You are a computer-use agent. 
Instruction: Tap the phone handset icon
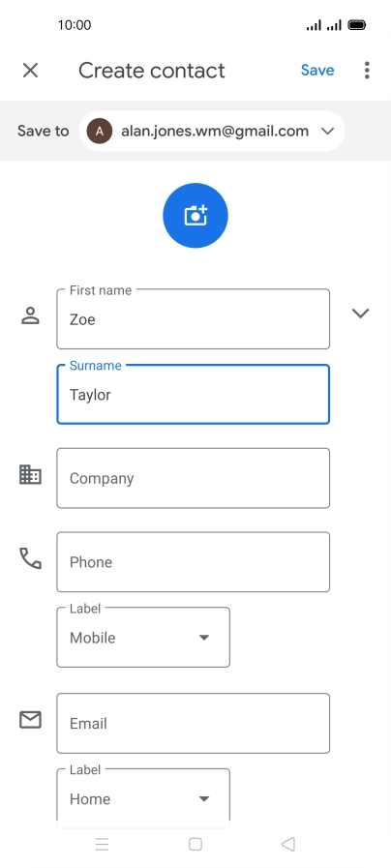30,558
